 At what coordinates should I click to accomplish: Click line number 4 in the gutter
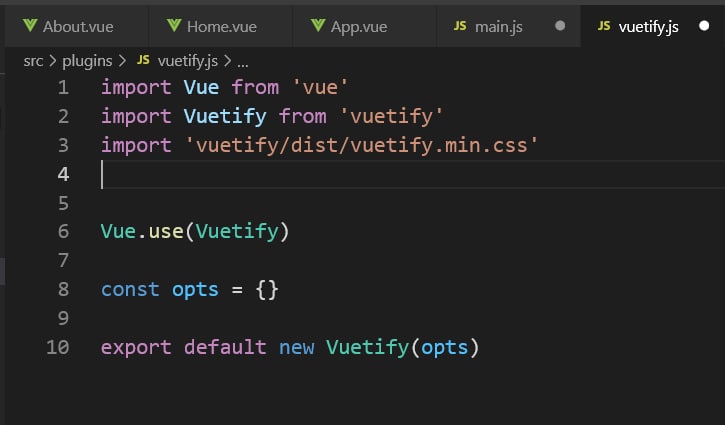click(63, 174)
